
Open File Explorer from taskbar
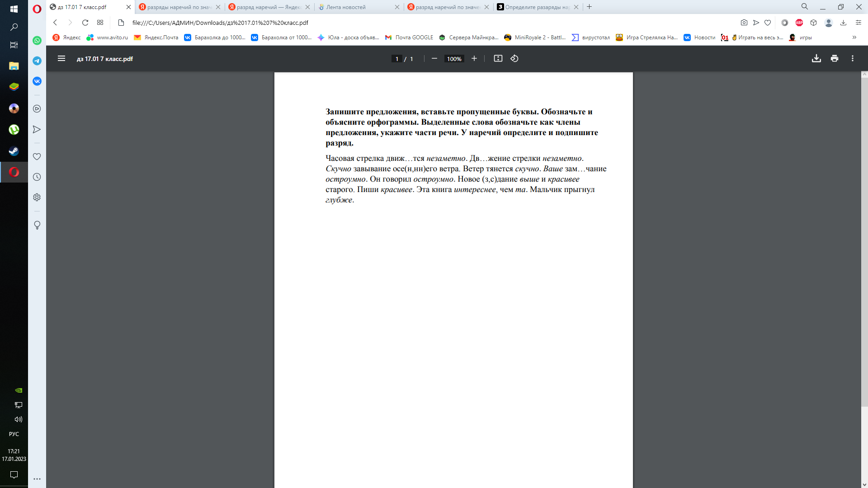[x=14, y=66]
